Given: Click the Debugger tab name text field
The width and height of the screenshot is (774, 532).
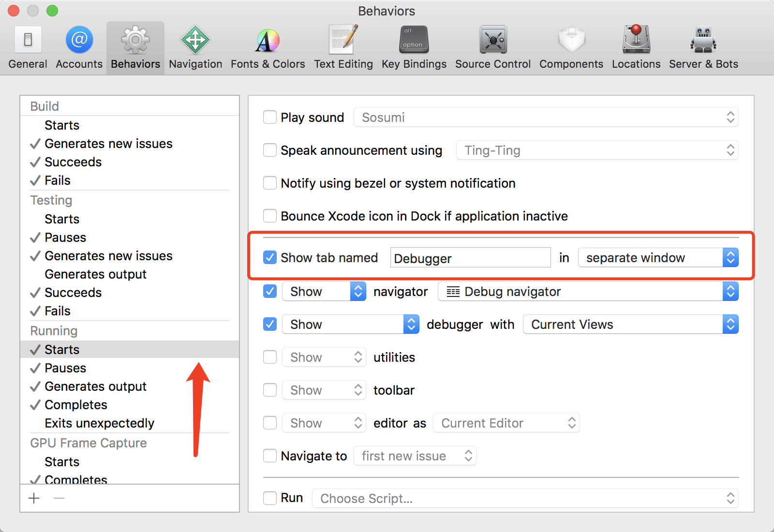Looking at the screenshot, I should pos(470,258).
